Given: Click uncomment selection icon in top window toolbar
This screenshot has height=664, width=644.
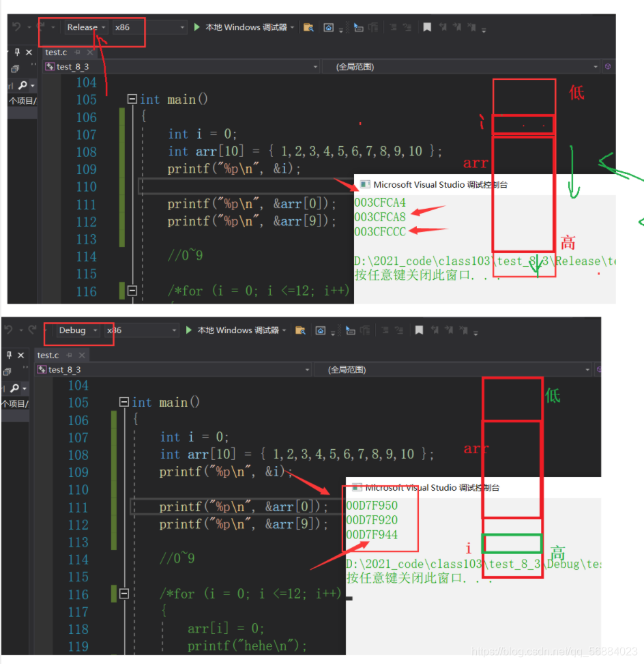Looking at the screenshot, I should [x=407, y=27].
